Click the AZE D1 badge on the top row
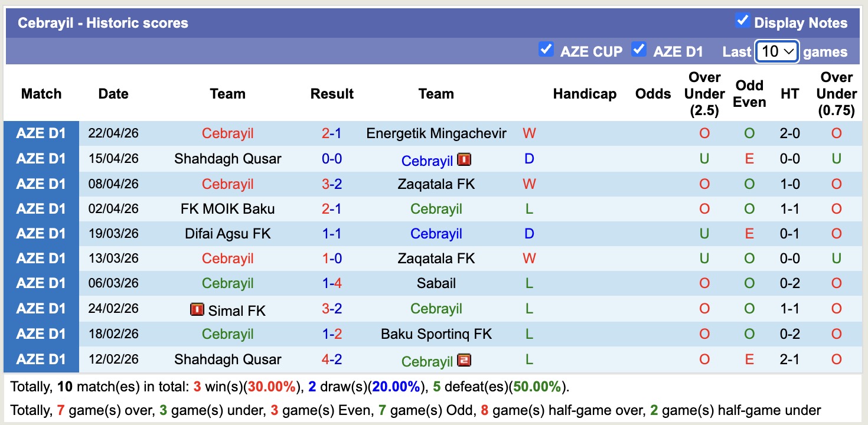 click(x=41, y=133)
